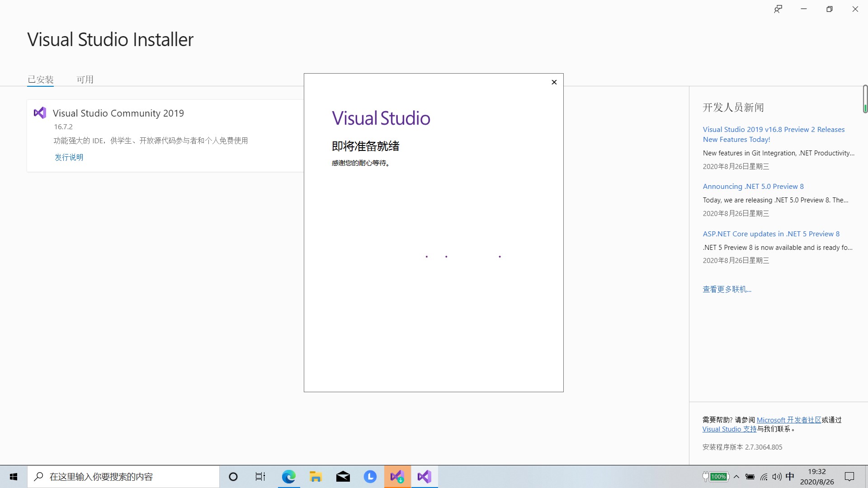Expand hidden system tray icons chevron
Screen dimensions: 868x488
point(736,477)
